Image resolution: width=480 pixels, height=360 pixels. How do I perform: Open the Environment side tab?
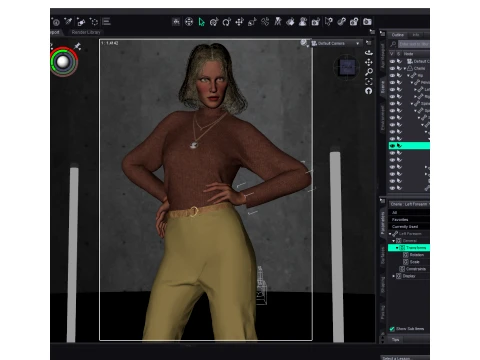383,118
